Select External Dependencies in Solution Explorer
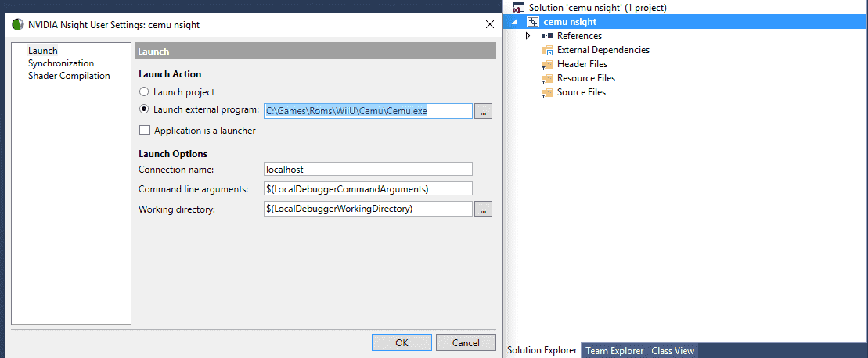Viewport: 868px width, 358px height. point(603,50)
